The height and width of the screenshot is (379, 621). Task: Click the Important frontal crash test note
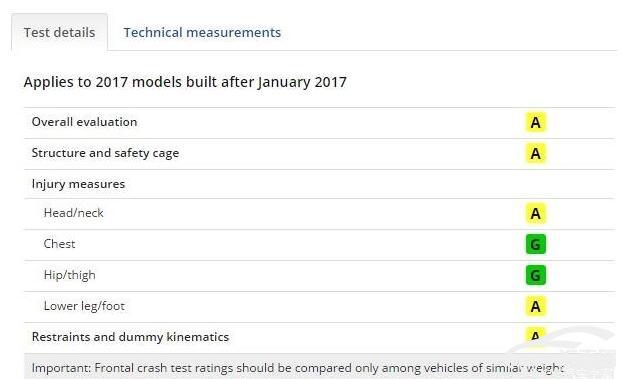point(297,368)
